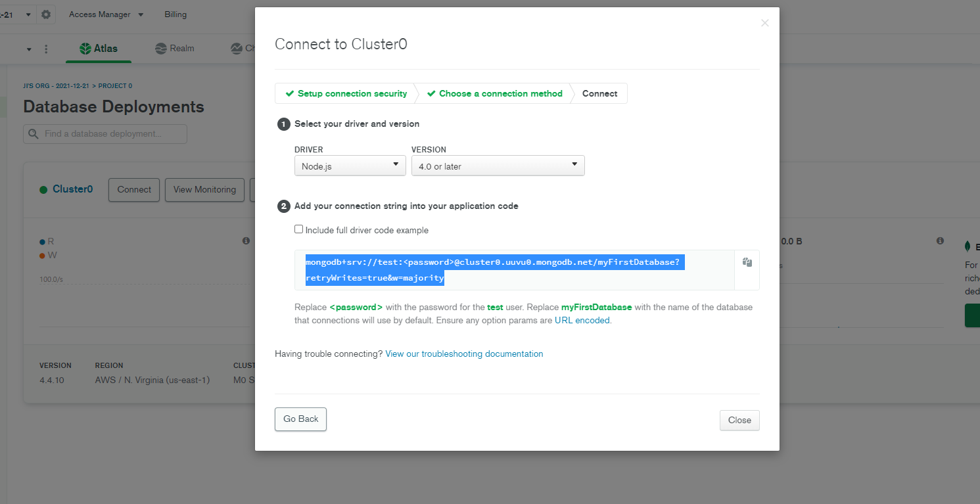Click the Go Back button
Screen dimensions: 980x504
point(300,419)
